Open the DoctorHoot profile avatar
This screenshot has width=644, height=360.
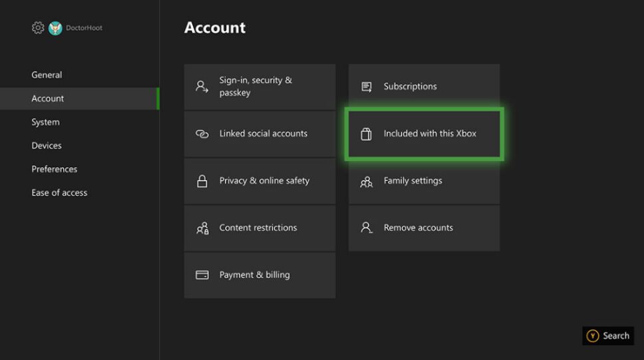[55, 28]
